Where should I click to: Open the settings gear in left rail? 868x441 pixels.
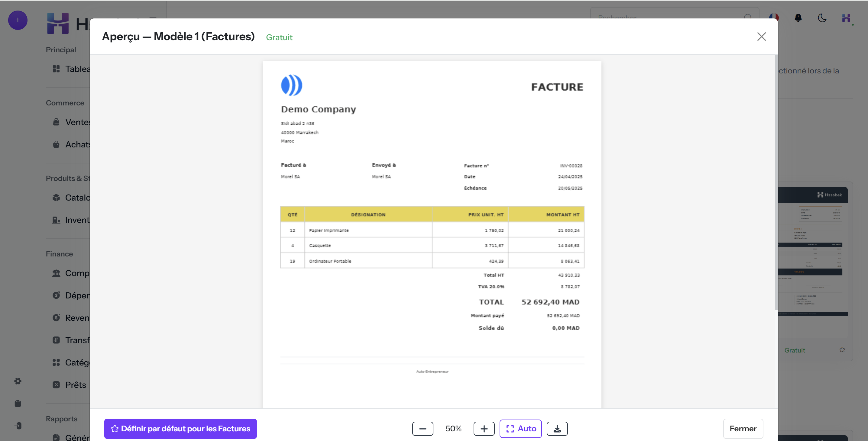pos(18,381)
